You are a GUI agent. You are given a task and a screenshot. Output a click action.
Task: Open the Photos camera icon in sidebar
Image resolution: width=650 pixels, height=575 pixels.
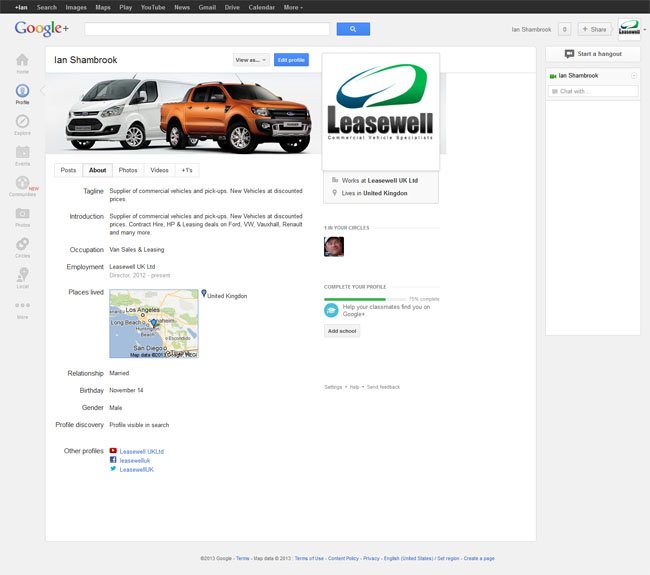pyautogui.click(x=22, y=214)
